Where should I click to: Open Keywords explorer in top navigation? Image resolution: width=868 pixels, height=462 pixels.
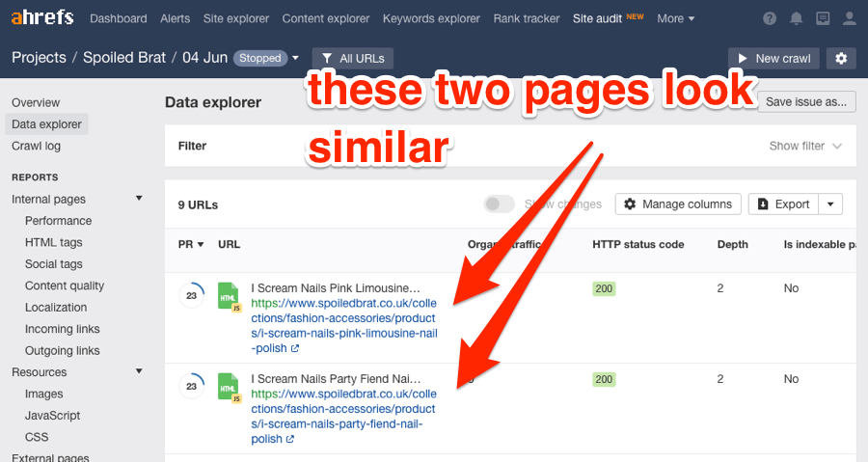pos(431,19)
